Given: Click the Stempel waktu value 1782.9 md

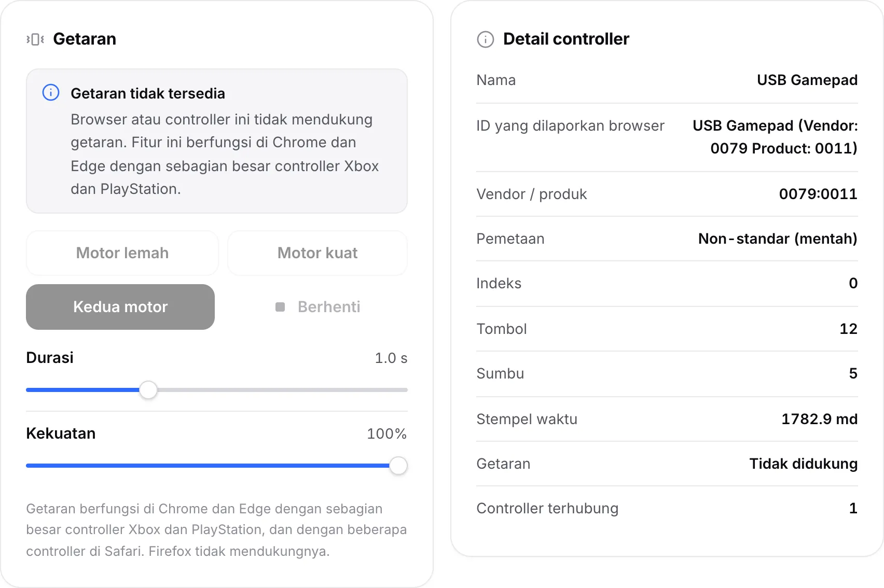Looking at the screenshot, I should click(x=820, y=419).
